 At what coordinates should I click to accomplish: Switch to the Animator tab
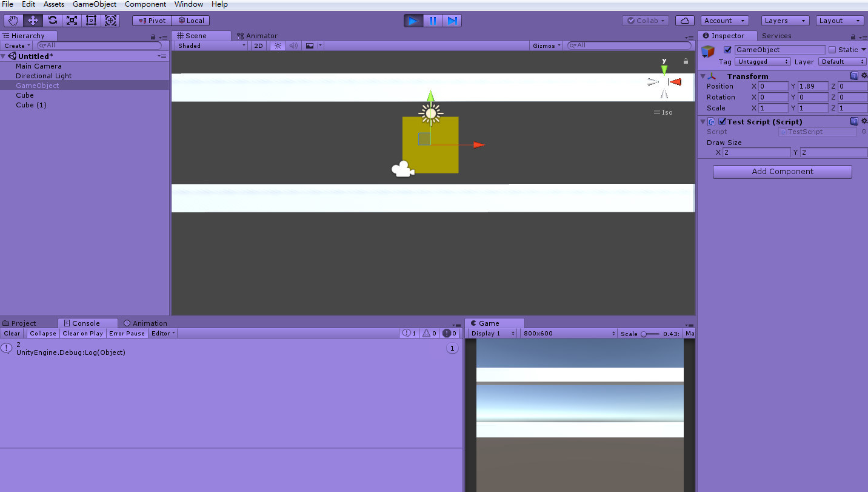tap(258, 35)
